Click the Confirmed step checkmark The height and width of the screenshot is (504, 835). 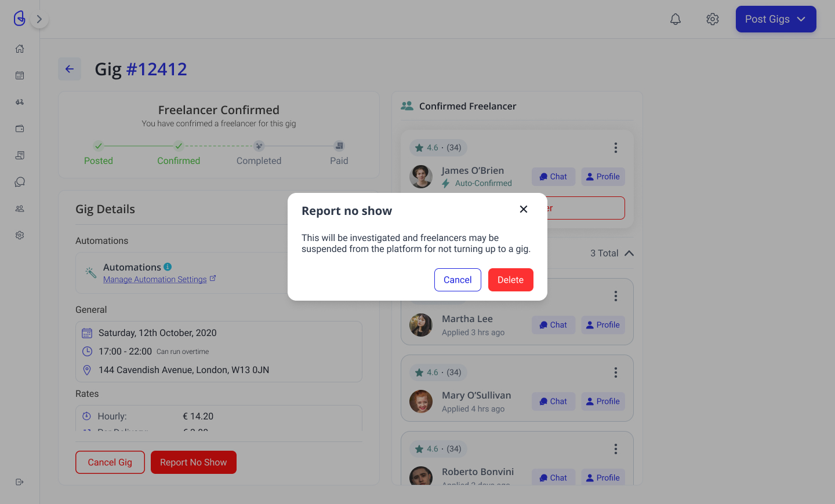(x=179, y=146)
